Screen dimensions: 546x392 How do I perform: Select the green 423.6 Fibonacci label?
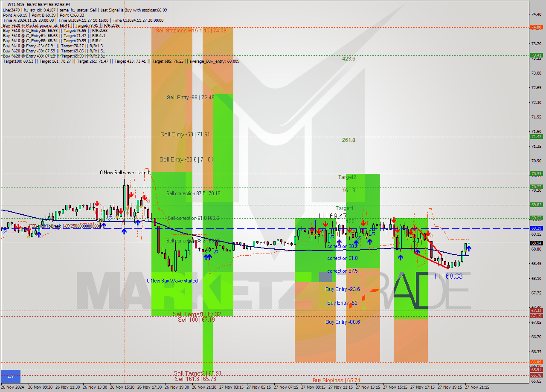349,59
